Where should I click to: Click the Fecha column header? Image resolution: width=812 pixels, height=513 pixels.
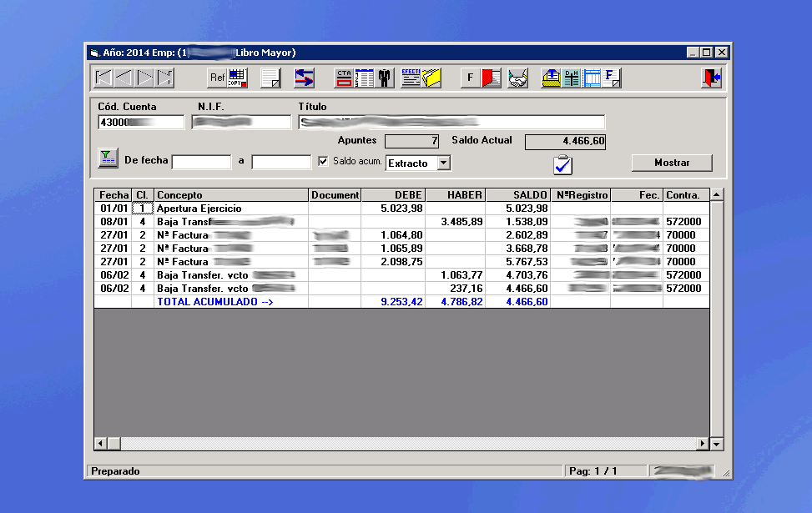pyautogui.click(x=113, y=195)
